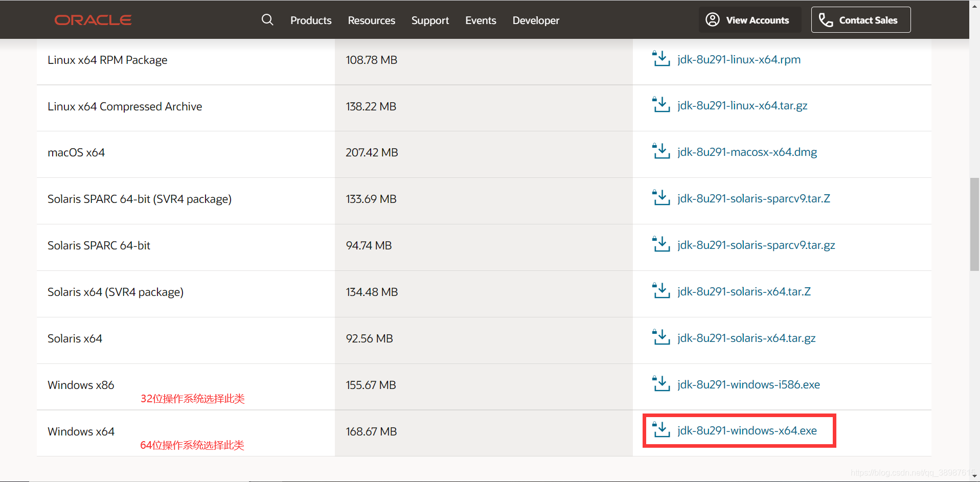The height and width of the screenshot is (482, 980).
Task: Select the Windows x86 row label
Action: pyautogui.click(x=81, y=385)
